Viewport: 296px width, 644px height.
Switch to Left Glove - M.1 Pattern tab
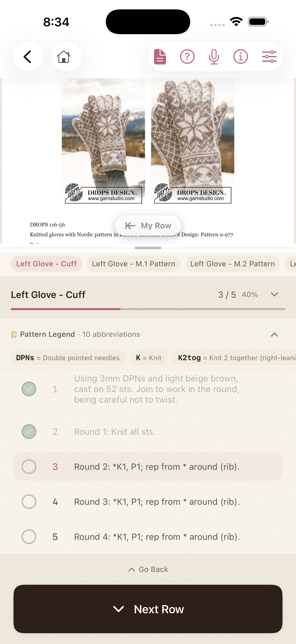(133, 263)
